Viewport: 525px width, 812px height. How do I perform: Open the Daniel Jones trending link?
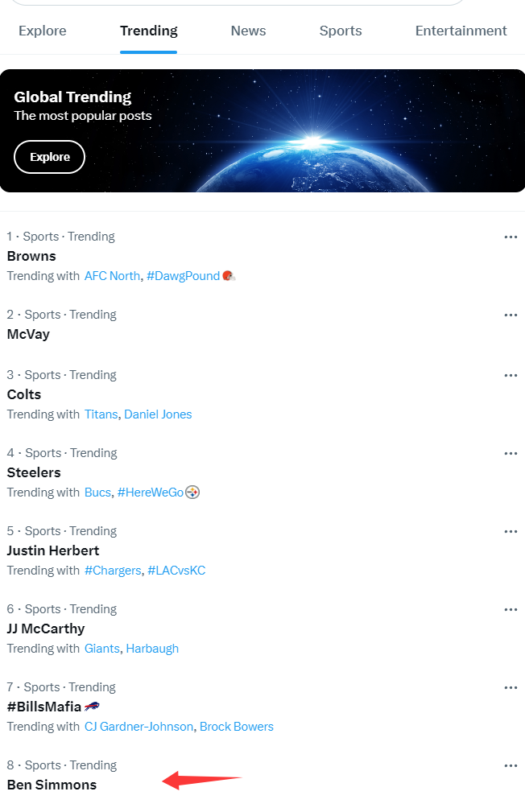tap(158, 414)
